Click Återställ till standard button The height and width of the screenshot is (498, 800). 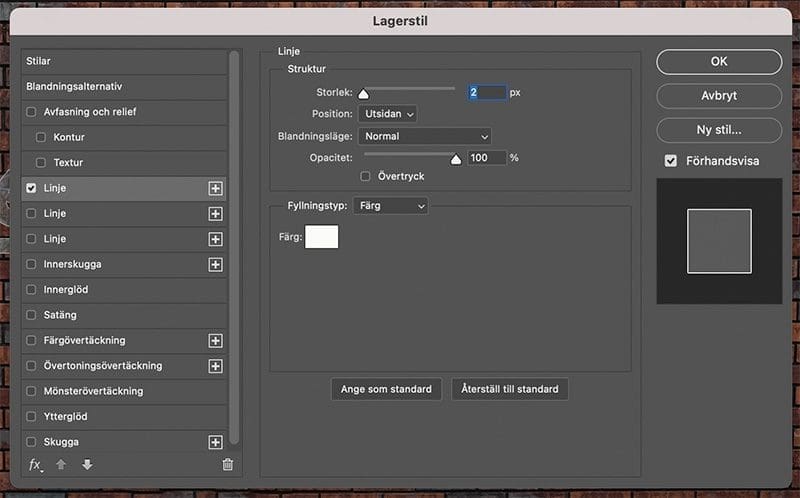click(x=510, y=389)
